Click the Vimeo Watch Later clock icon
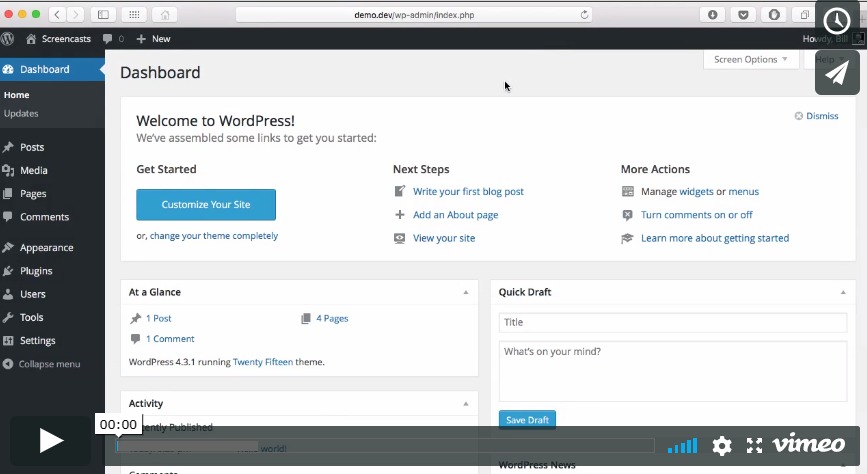 [837, 23]
